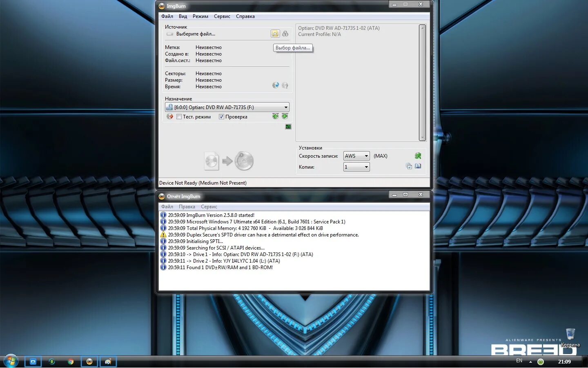This screenshot has height=368, width=588.
Task: Show hidden tray icons arrow
Action: click(530, 361)
